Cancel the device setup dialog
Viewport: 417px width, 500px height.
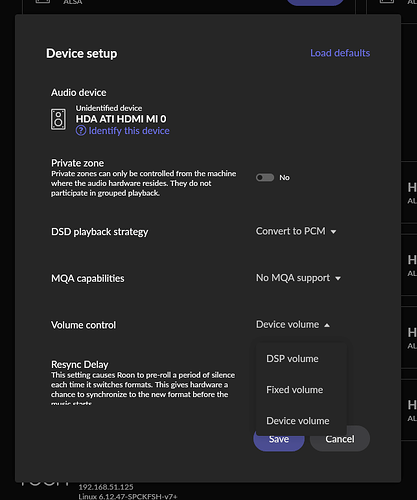(340, 439)
